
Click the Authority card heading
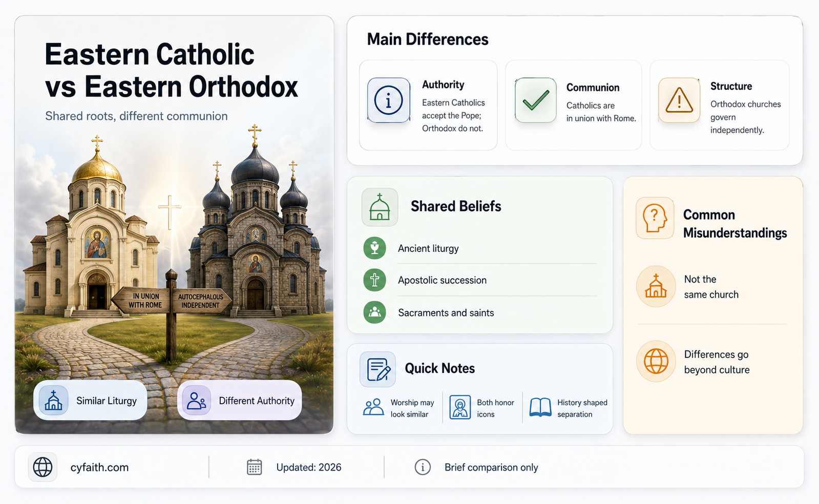pos(443,85)
